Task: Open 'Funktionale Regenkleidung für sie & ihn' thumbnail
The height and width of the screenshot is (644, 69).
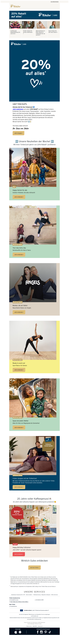Action: (15, 28)
